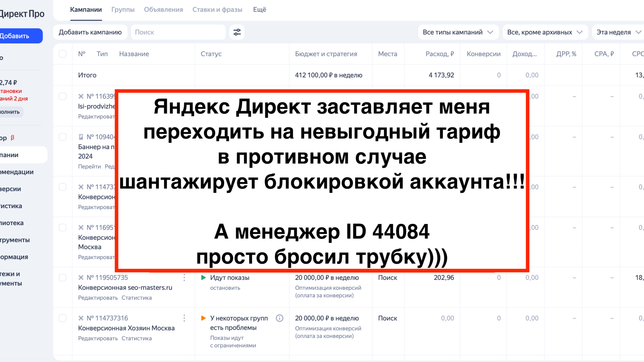The image size is (644, 362).
Task: Switch to the Кампании tab
Action: pyautogui.click(x=86, y=10)
